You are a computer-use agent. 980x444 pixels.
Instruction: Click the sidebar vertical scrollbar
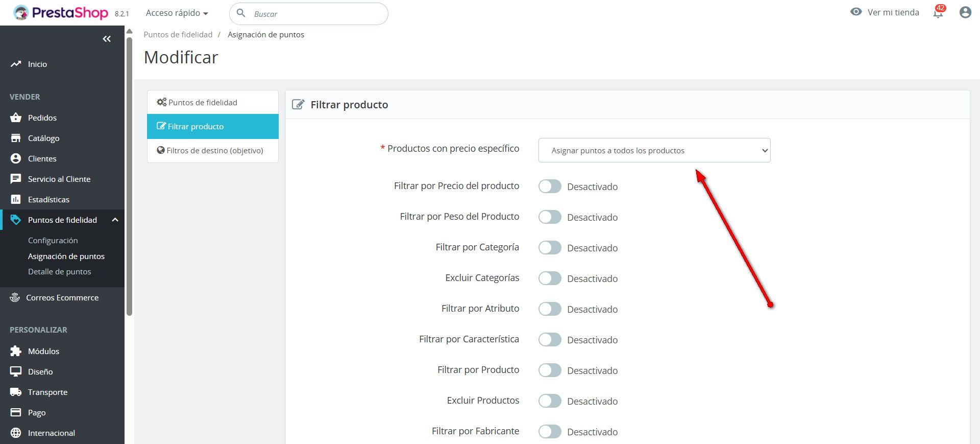[130, 174]
